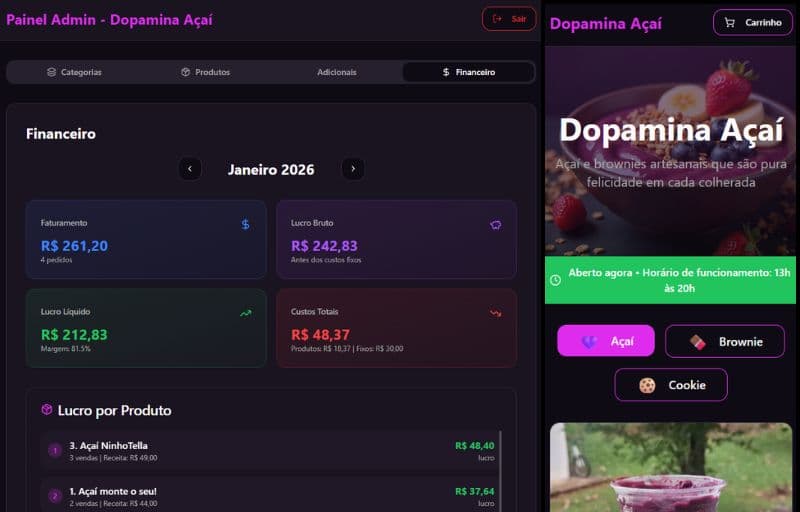This screenshot has width=800, height=512.
Task: Click the layers icon in Categorias tab
Action: pyautogui.click(x=52, y=72)
